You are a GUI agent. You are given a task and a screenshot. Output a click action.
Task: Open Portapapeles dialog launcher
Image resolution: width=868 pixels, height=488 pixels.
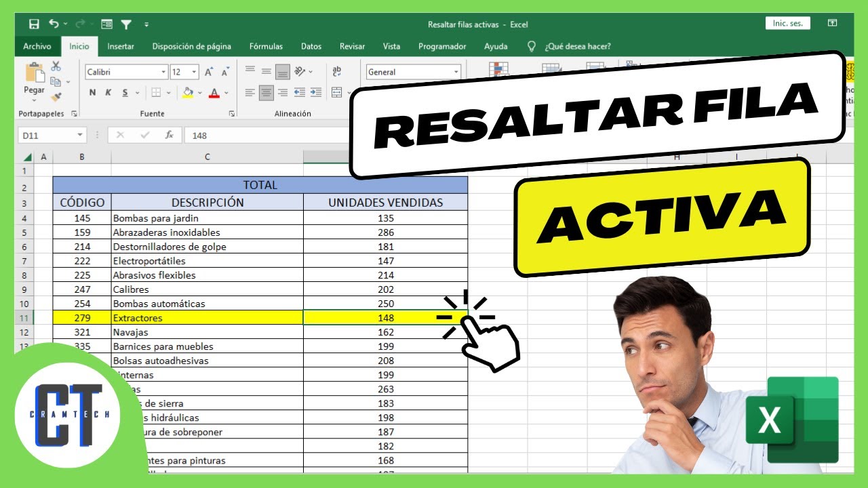(x=74, y=114)
